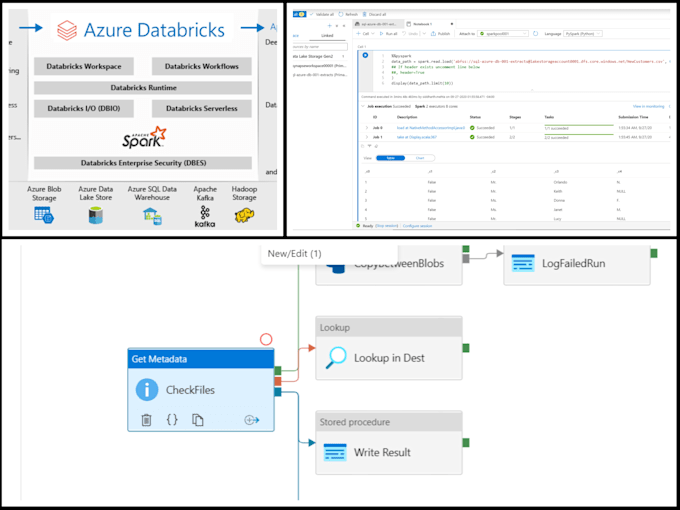Click Databricks Serverless box

[x=202, y=108]
